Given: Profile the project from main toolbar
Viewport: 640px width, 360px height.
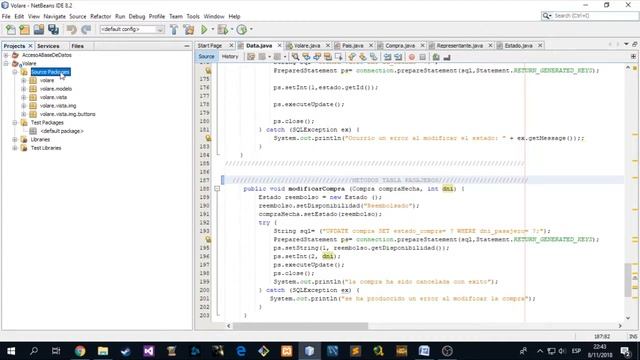Looking at the screenshot, I should 242,29.
